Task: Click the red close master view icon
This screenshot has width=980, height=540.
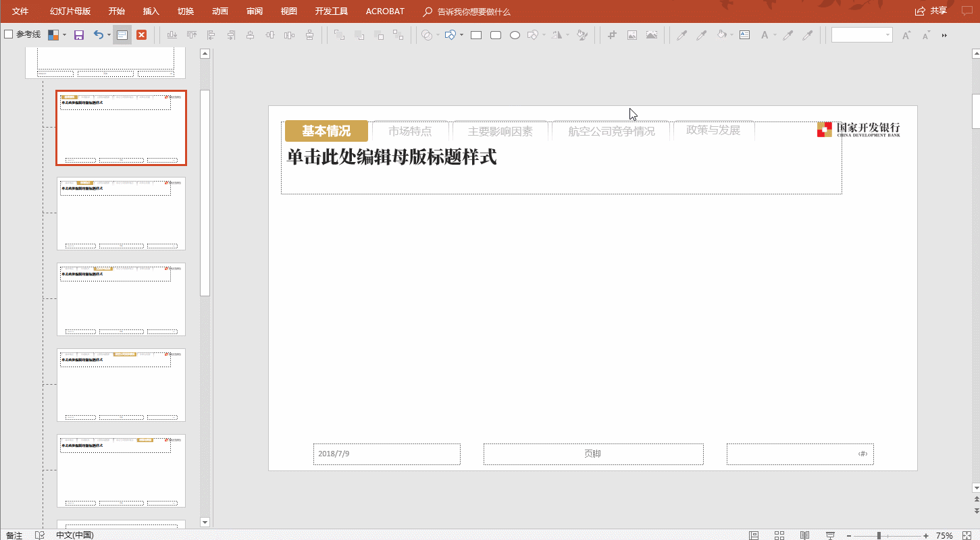Action: click(x=142, y=35)
